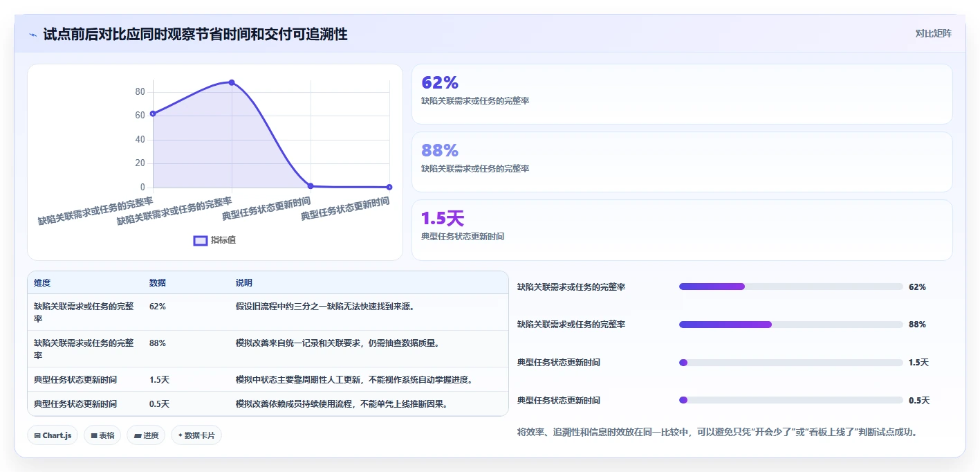Click the 88% cell in the table
980x472 pixels.
click(158, 343)
